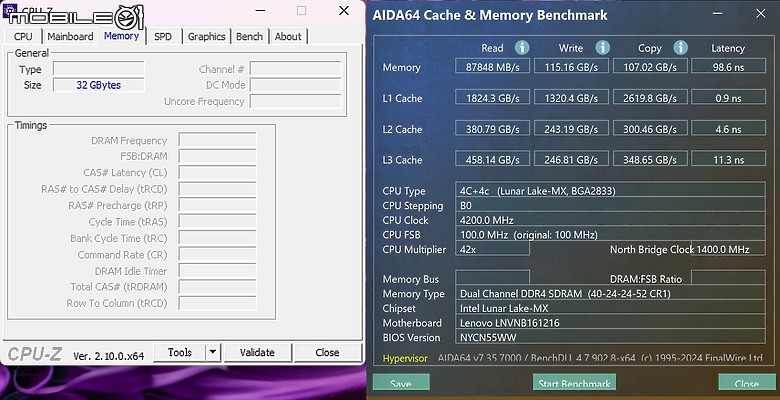Click the L1 Cache latency 0.9 ns

click(x=728, y=98)
